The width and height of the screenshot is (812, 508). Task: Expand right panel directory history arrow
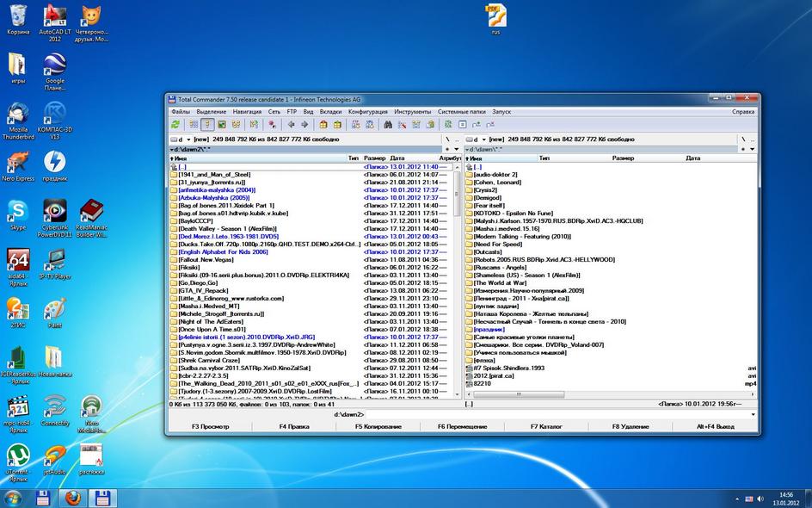[753, 149]
